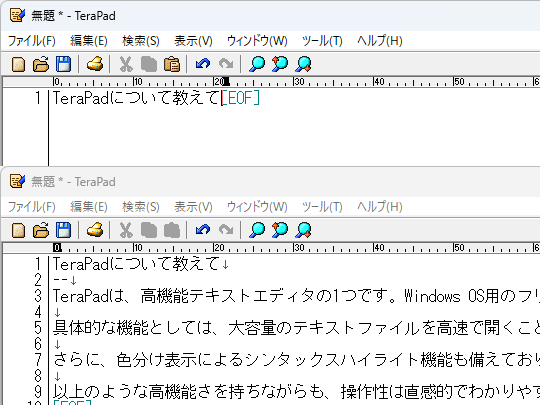
Task: Click Open folder icon in top TeraPad window
Action: 41,64
